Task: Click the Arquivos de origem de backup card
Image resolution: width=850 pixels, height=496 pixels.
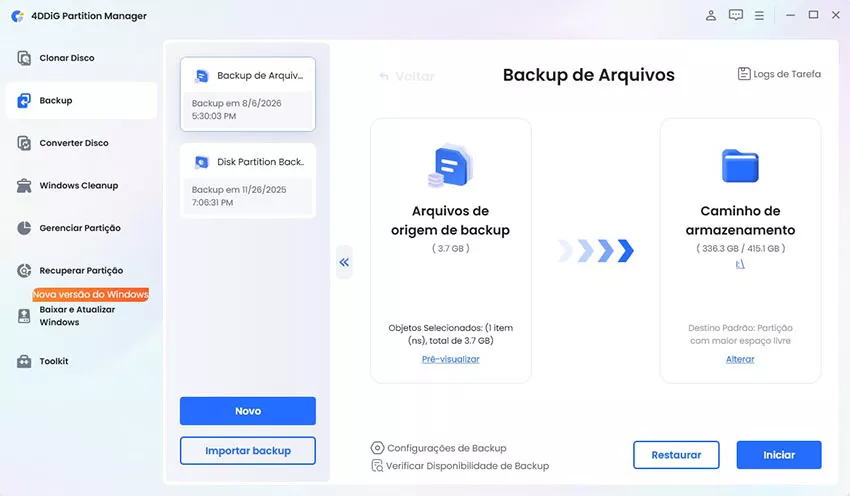Action: click(x=450, y=250)
